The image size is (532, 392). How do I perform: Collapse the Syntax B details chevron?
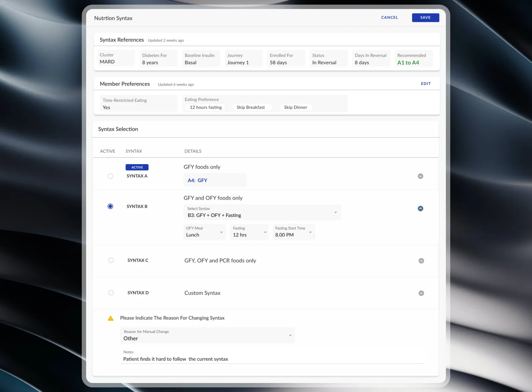coord(420,209)
